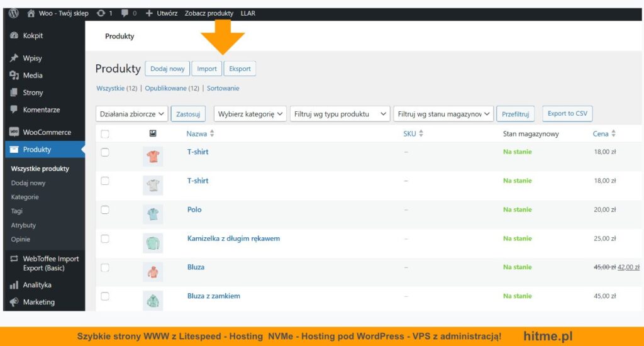Go to the Media library section
The height and width of the screenshot is (346, 644).
pos(33,75)
